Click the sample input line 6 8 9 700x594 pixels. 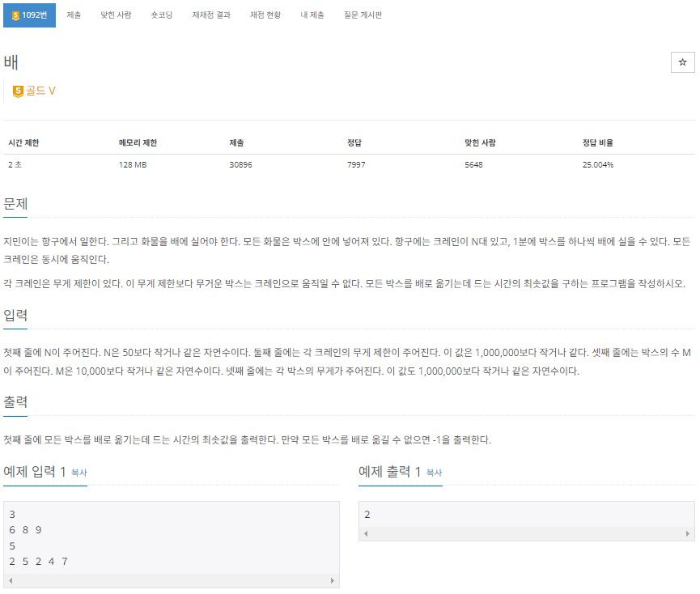25,530
